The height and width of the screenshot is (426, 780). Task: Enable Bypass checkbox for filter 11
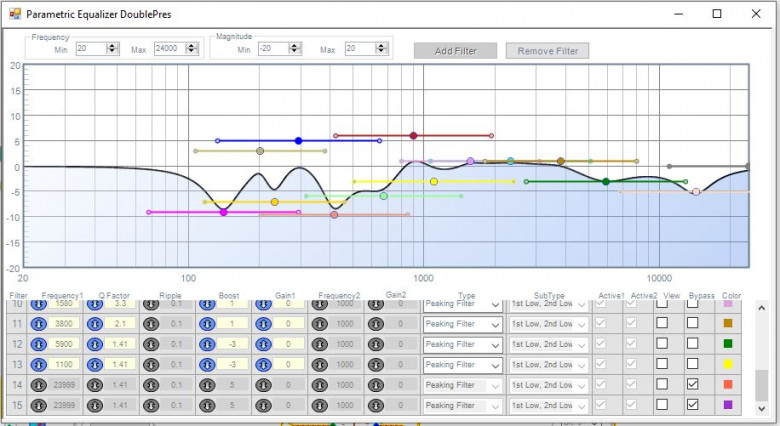(x=692, y=323)
